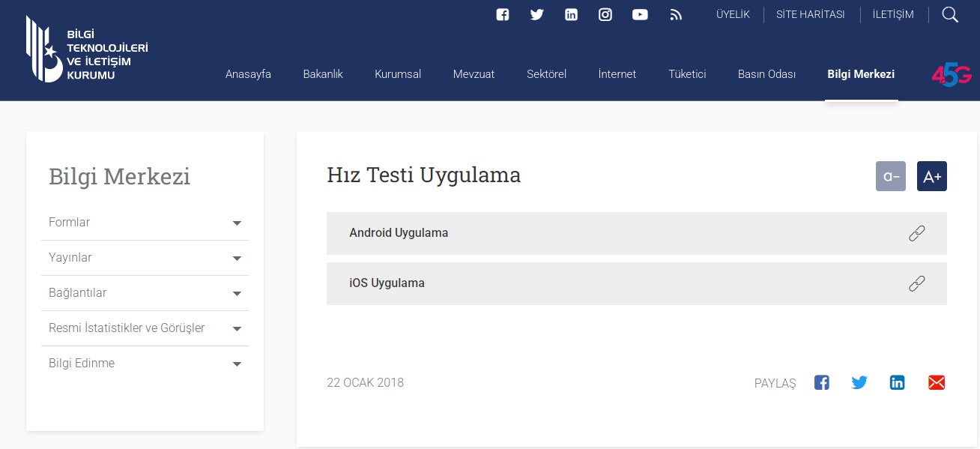The width and height of the screenshot is (980, 449).
Task: Open BTK's YouTube channel icon
Action: pos(640,14)
